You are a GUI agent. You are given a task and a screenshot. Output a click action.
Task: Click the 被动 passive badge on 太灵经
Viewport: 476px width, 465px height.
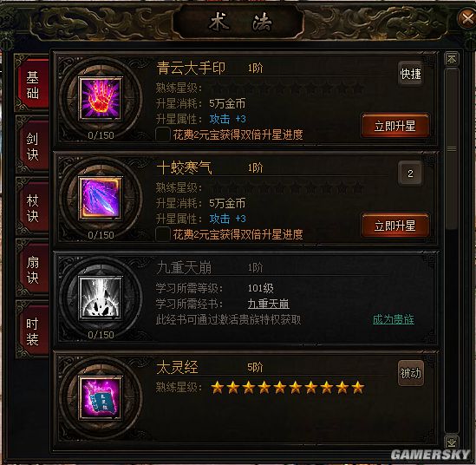point(410,373)
